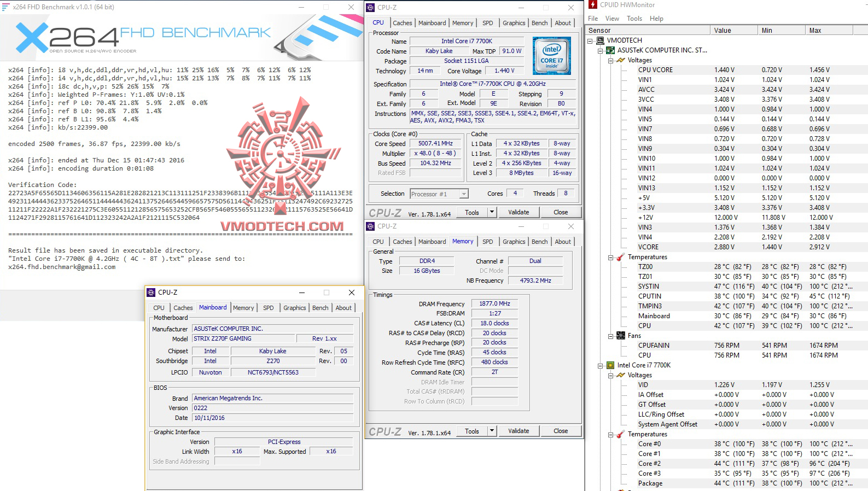Image resolution: width=868 pixels, height=491 pixels.
Task: Click the Fans icon in the HWMonitor tree
Action: 621,336
